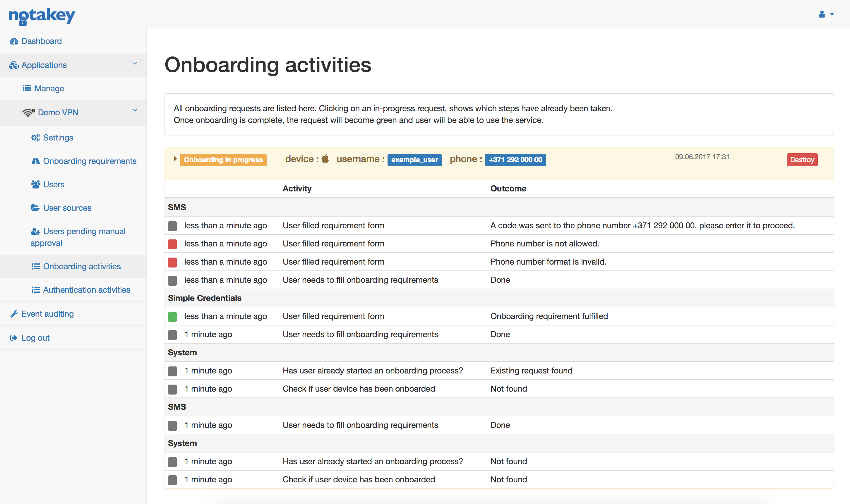Click the Apple device icon in request header
850x504 pixels.
[x=325, y=159]
